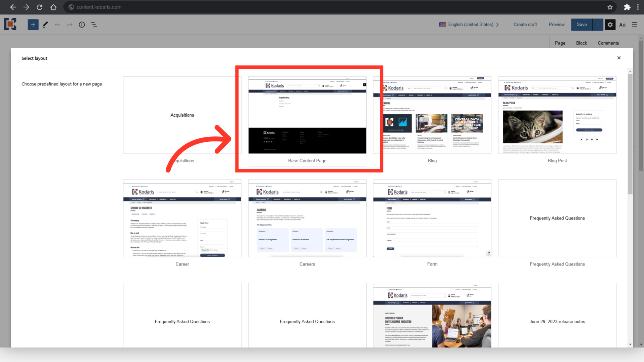644x362 pixels.
Task: Open the Save options three-dot dropdown
Action: click(598, 24)
